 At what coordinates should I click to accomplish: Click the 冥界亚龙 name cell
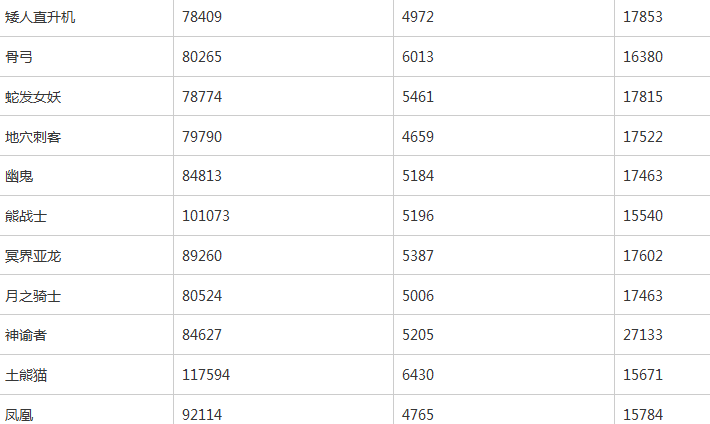coord(33,256)
